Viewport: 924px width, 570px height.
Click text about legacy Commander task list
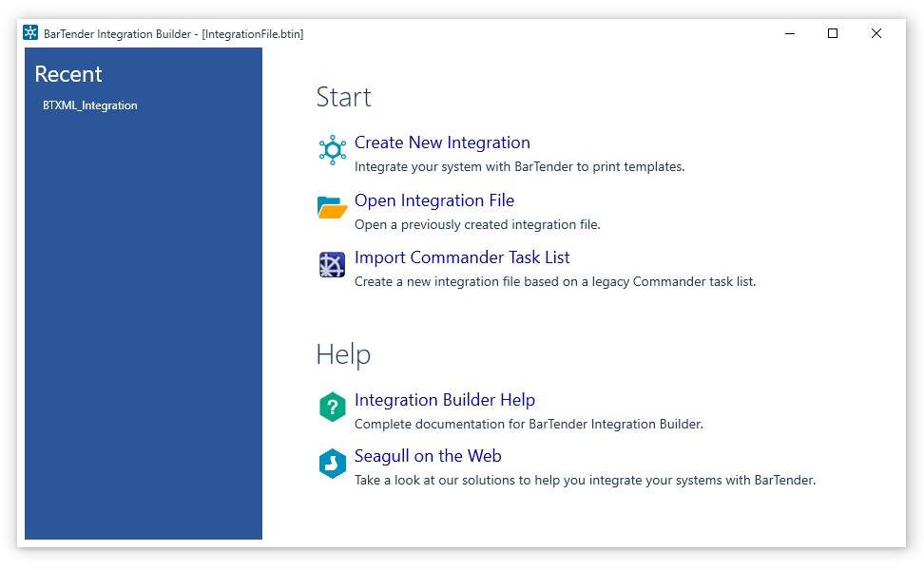tap(554, 281)
